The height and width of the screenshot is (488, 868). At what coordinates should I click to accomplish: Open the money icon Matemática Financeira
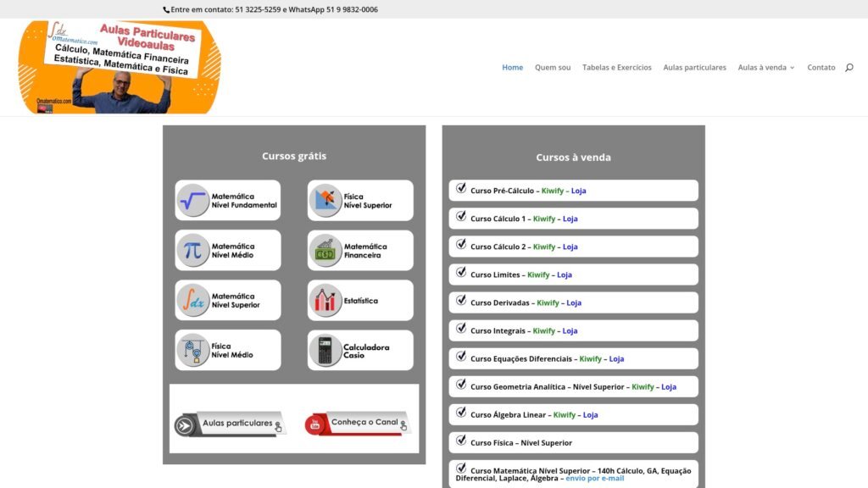point(325,251)
